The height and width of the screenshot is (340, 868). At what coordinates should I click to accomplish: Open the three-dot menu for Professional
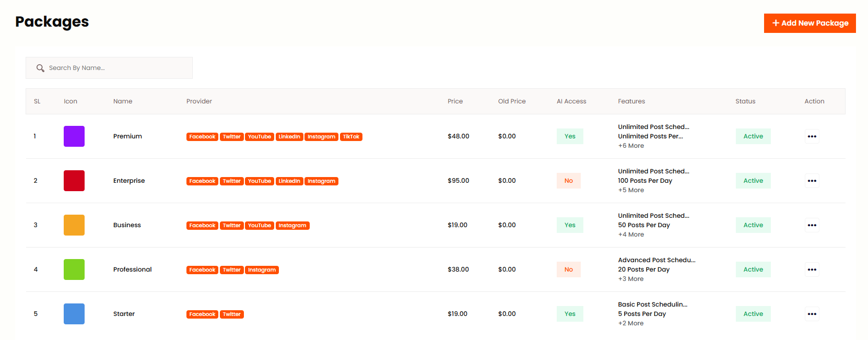[812, 269]
